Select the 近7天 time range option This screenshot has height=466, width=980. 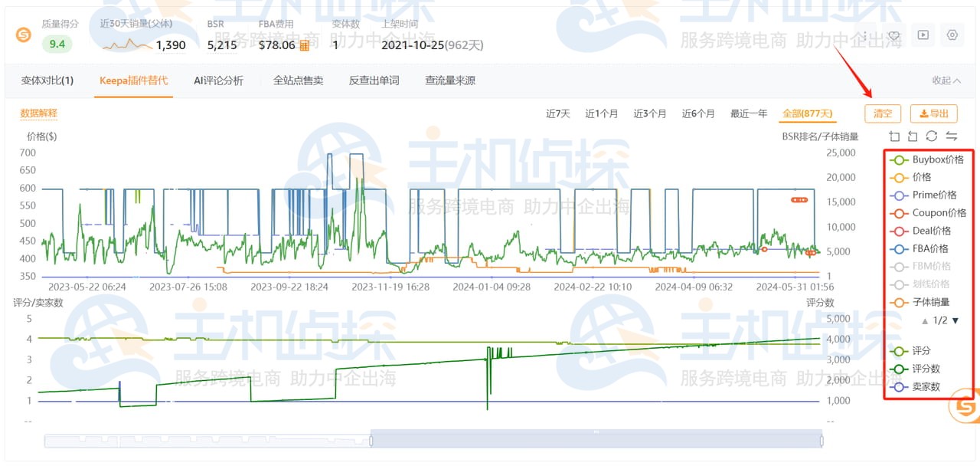click(557, 113)
